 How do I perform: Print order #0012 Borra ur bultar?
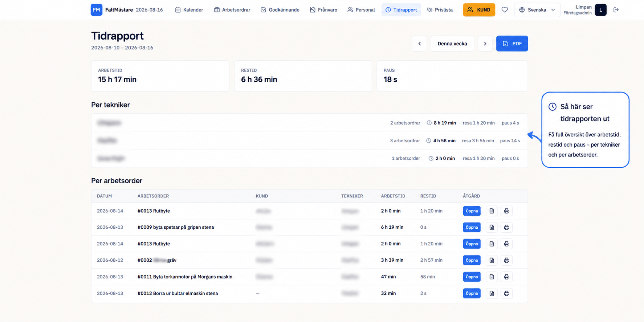[x=506, y=293]
